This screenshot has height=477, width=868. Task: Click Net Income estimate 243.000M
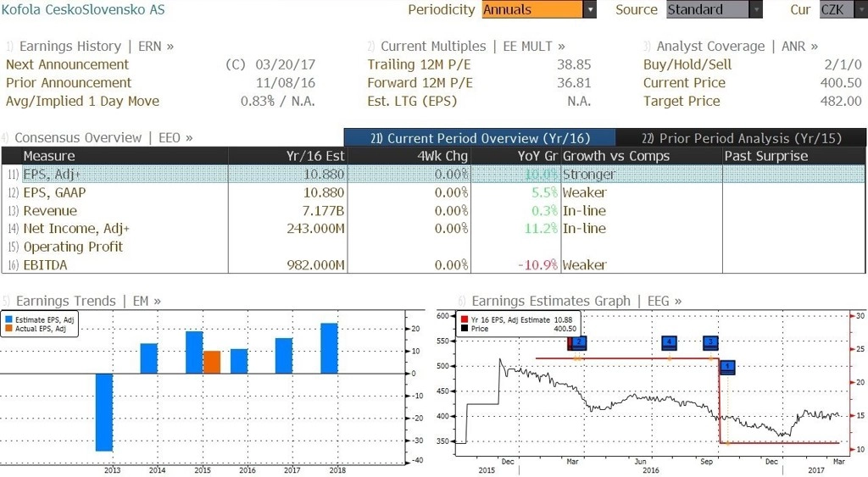click(315, 229)
